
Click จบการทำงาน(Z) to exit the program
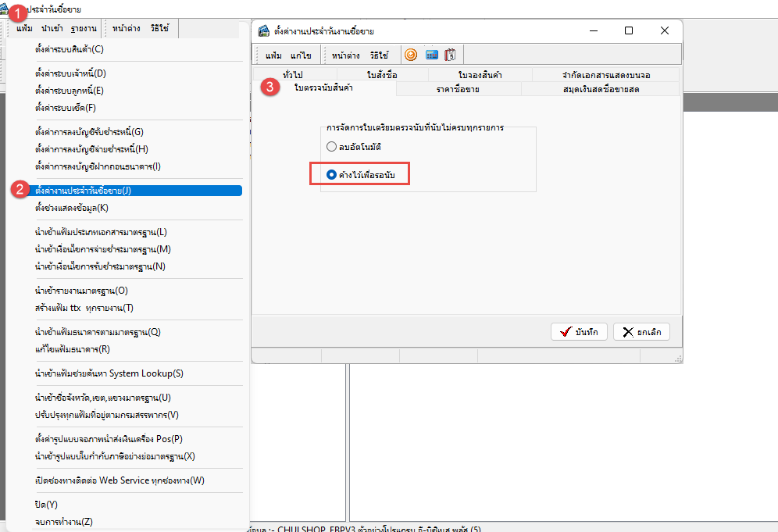coord(64,522)
